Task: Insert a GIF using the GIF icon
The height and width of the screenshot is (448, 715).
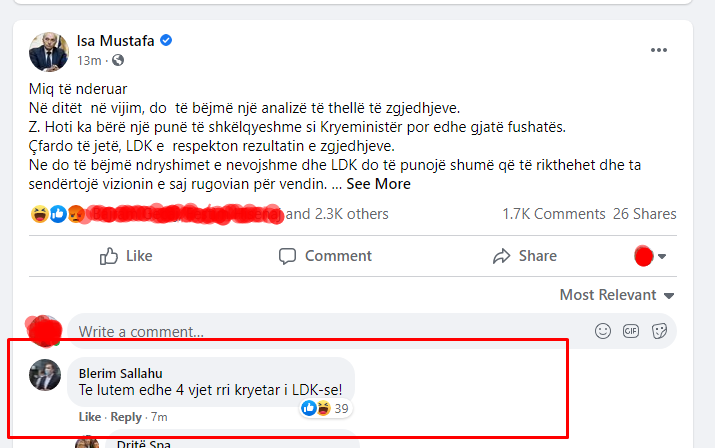Action: pyautogui.click(x=631, y=330)
